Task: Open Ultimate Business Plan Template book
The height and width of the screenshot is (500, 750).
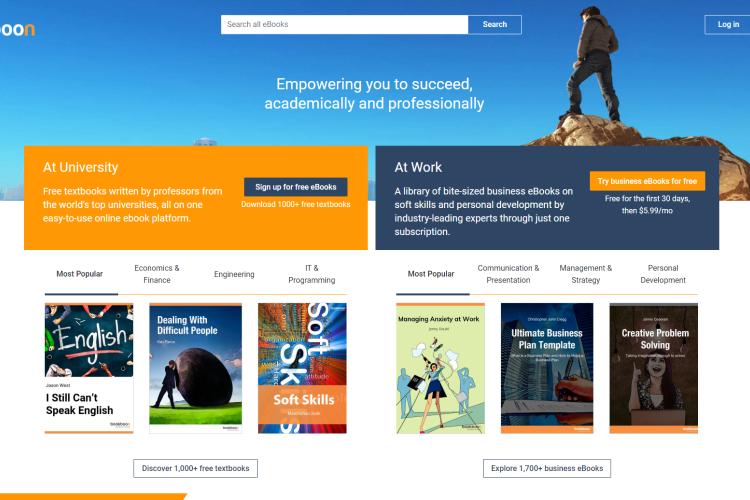Action: point(547,368)
